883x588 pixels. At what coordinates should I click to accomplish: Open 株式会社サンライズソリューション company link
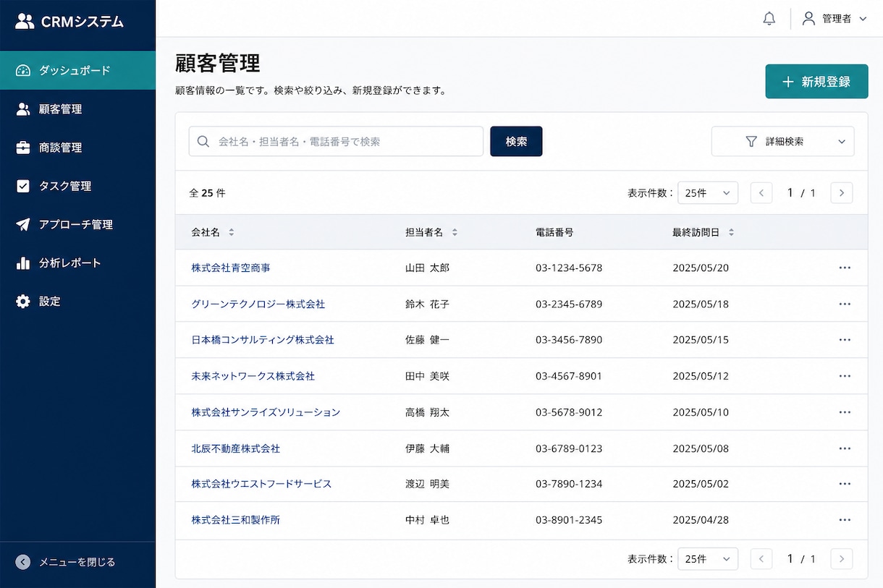(x=266, y=412)
